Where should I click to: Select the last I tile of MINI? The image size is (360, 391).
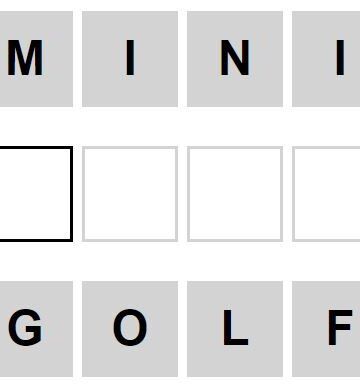(x=326, y=59)
